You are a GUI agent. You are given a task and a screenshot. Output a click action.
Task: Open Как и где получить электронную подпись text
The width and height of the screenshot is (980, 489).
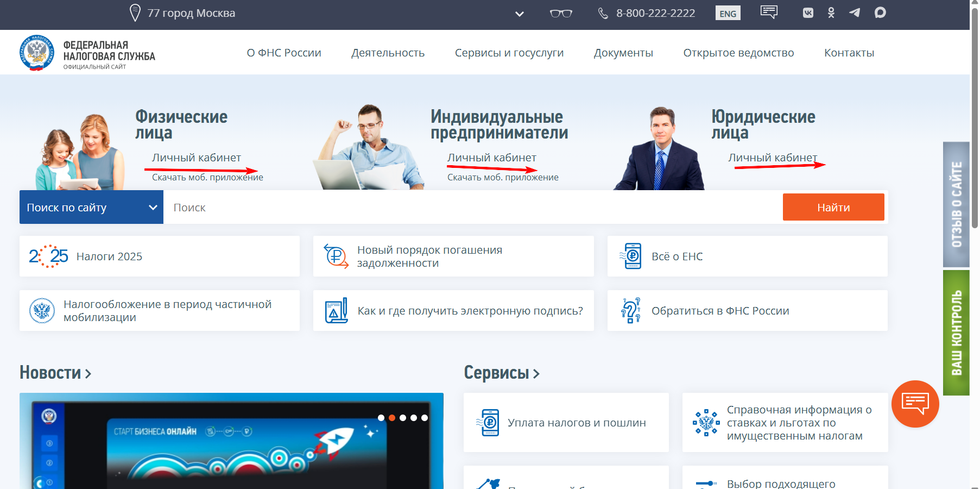[x=470, y=311]
